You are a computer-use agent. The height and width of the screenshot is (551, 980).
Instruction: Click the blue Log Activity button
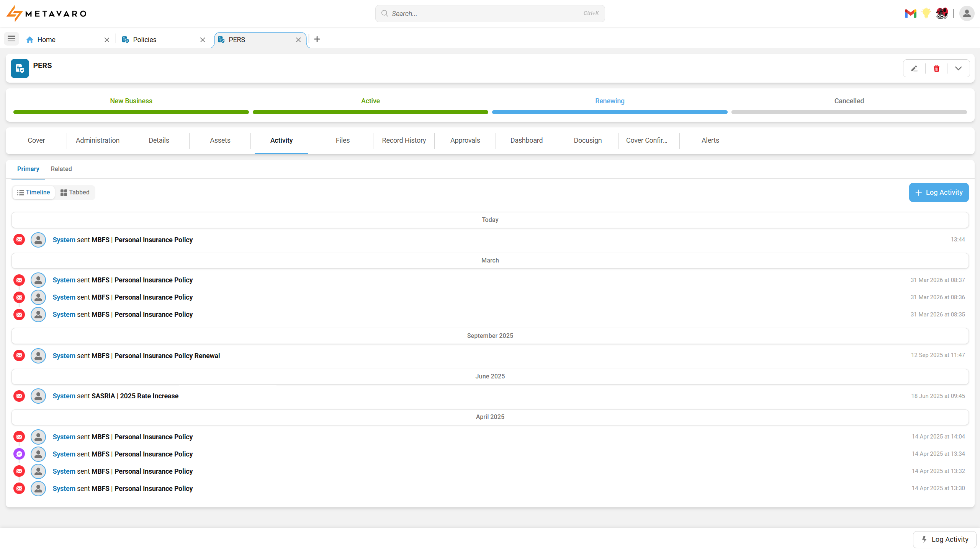[939, 192]
